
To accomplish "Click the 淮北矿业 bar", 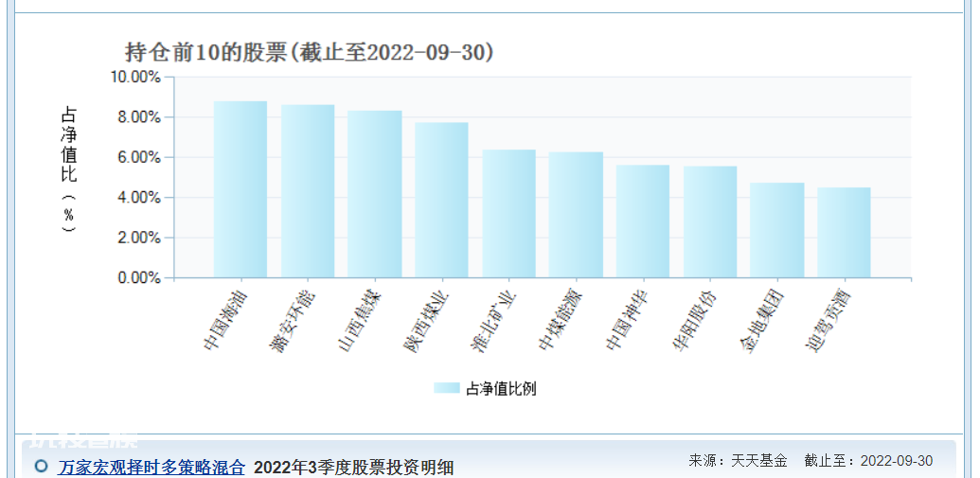I will (508, 214).
